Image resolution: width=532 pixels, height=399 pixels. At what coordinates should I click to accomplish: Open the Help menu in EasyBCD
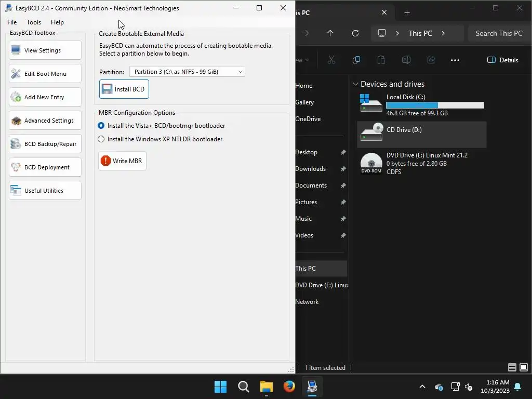pos(57,22)
